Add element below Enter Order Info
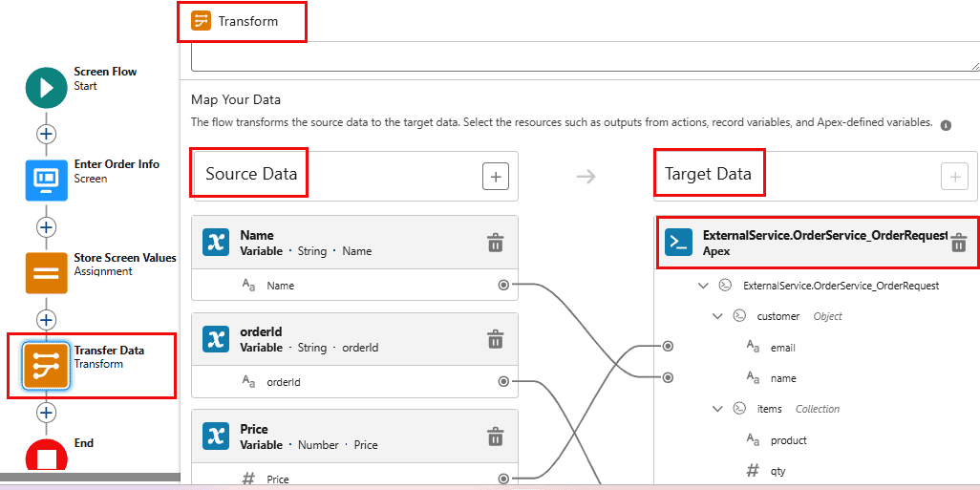 click(46, 227)
